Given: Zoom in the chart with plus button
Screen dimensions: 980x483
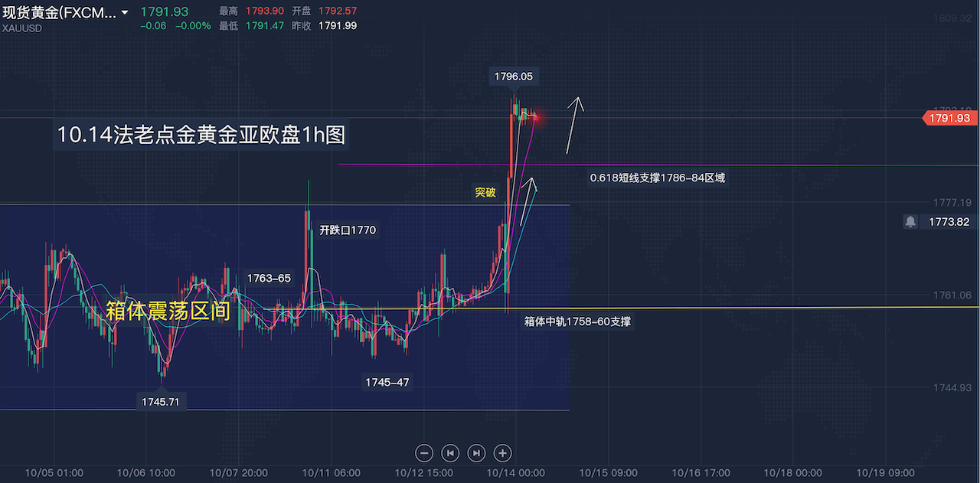Looking at the screenshot, I should [502, 453].
